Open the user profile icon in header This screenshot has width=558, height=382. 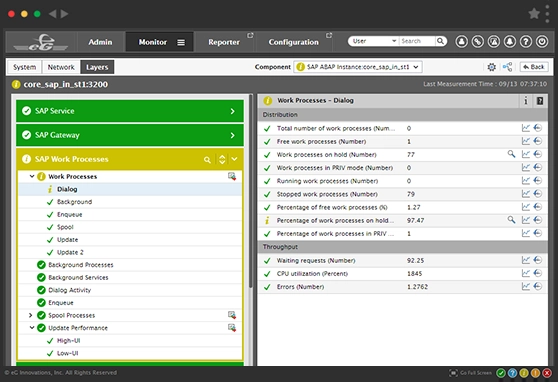point(462,42)
